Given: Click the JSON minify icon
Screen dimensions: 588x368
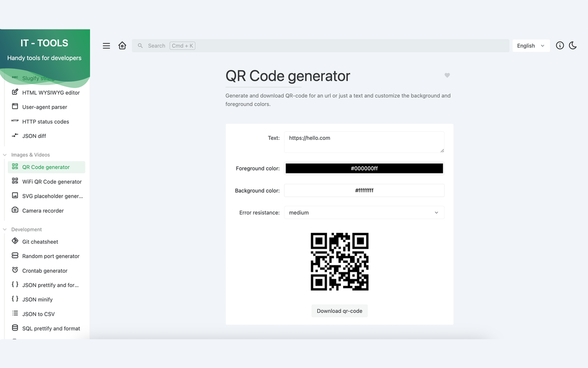Looking at the screenshot, I should pos(15,299).
